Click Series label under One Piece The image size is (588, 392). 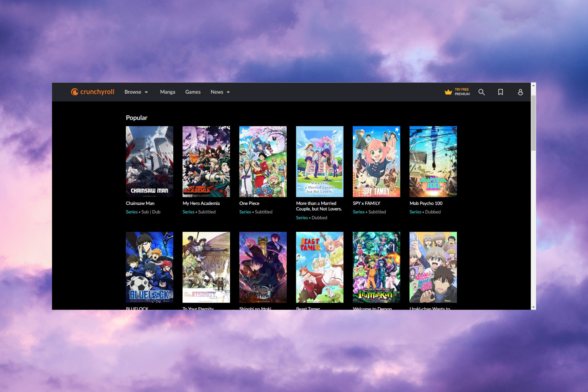pyautogui.click(x=245, y=212)
